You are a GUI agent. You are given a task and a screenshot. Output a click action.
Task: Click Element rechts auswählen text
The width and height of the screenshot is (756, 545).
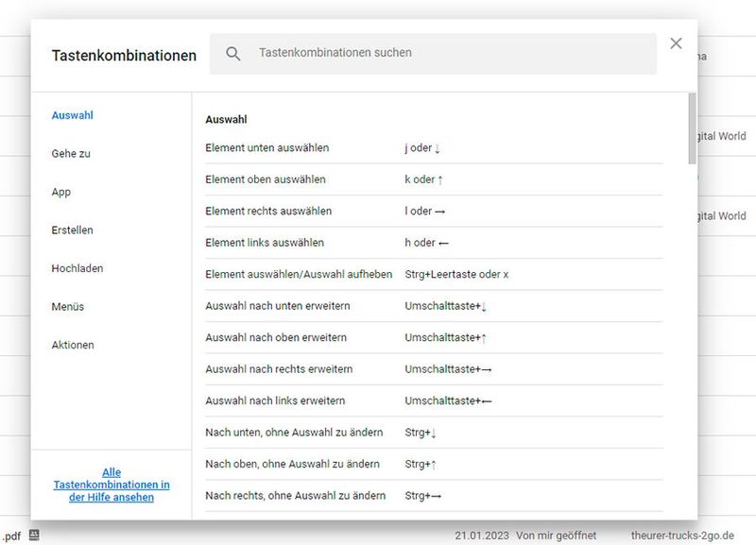(x=268, y=211)
